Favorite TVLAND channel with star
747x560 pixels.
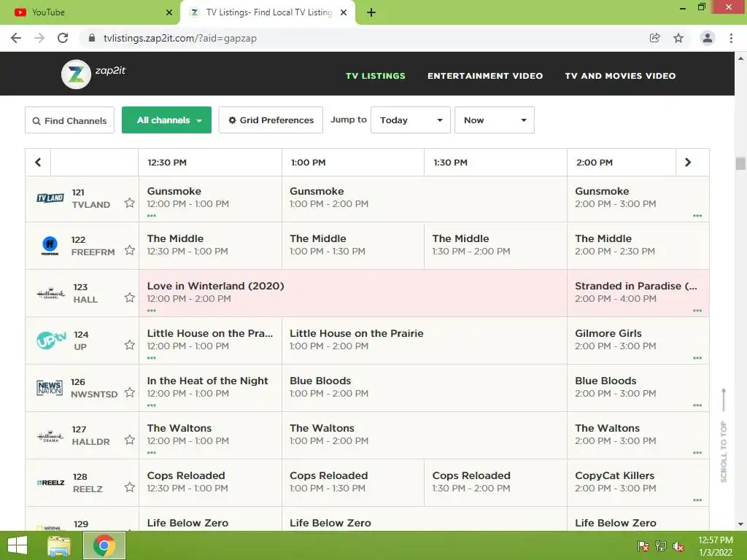[x=130, y=203]
